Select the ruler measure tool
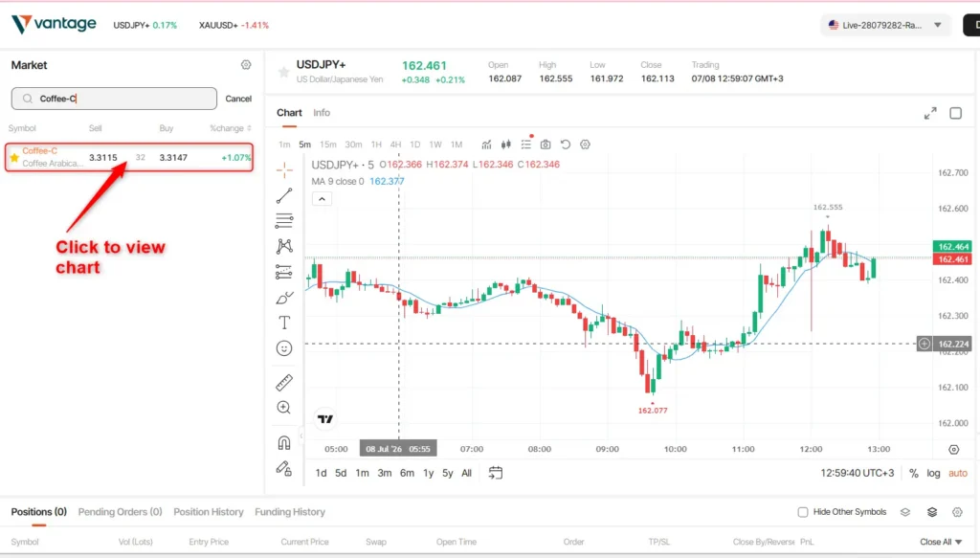 coord(284,382)
